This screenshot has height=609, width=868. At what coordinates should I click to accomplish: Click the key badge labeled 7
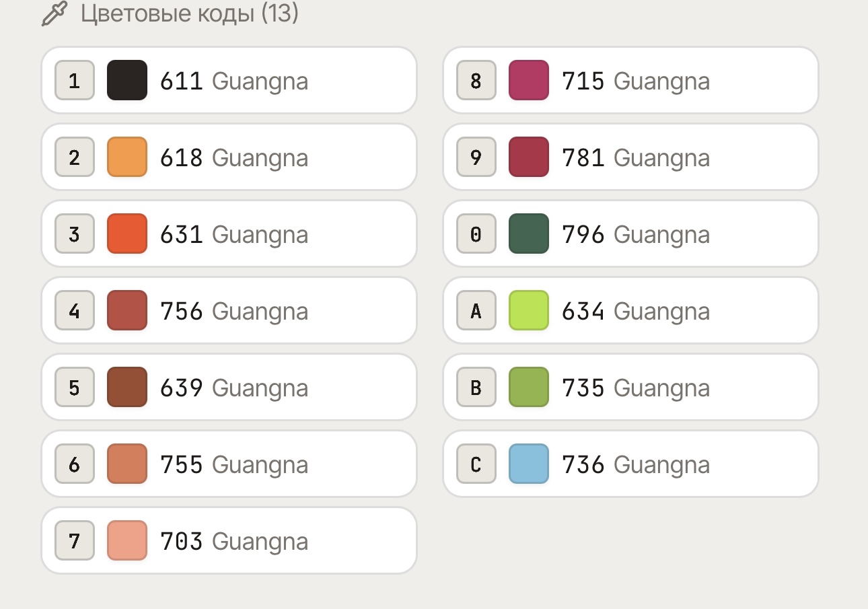[x=75, y=540]
